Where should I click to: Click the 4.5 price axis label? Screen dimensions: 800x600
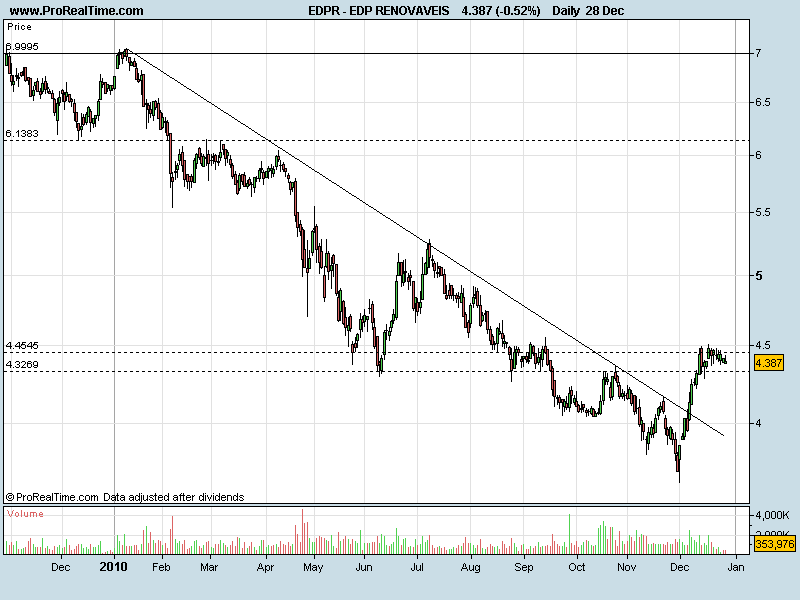tap(763, 345)
